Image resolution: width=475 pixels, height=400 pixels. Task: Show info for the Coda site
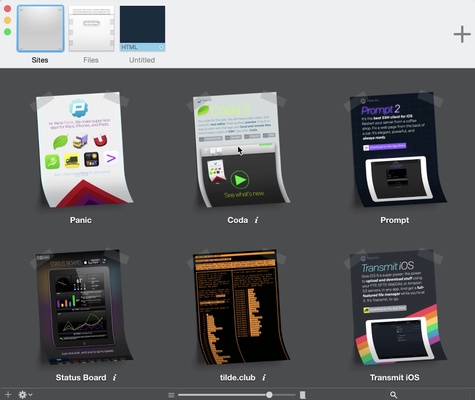pos(256,220)
